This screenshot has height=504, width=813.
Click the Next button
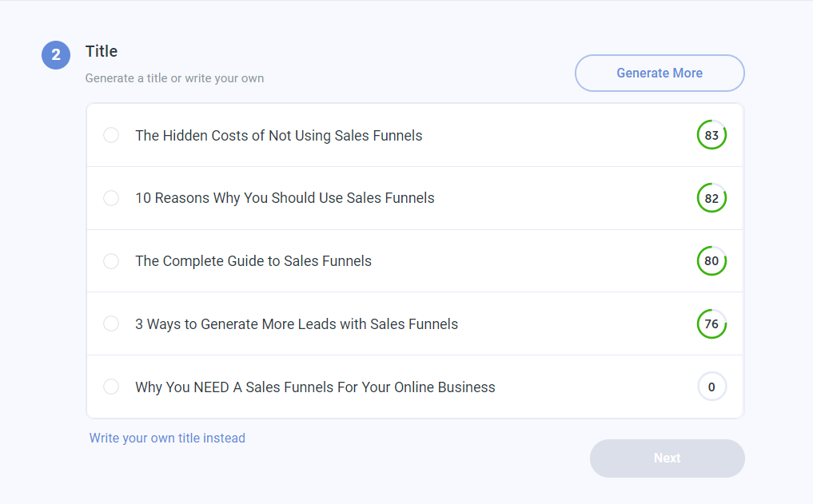click(x=667, y=458)
